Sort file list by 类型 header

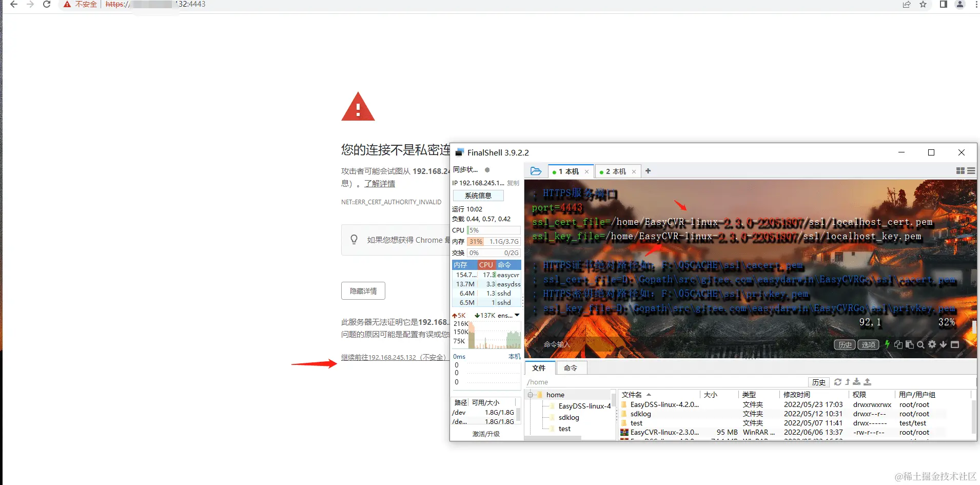point(759,395)
